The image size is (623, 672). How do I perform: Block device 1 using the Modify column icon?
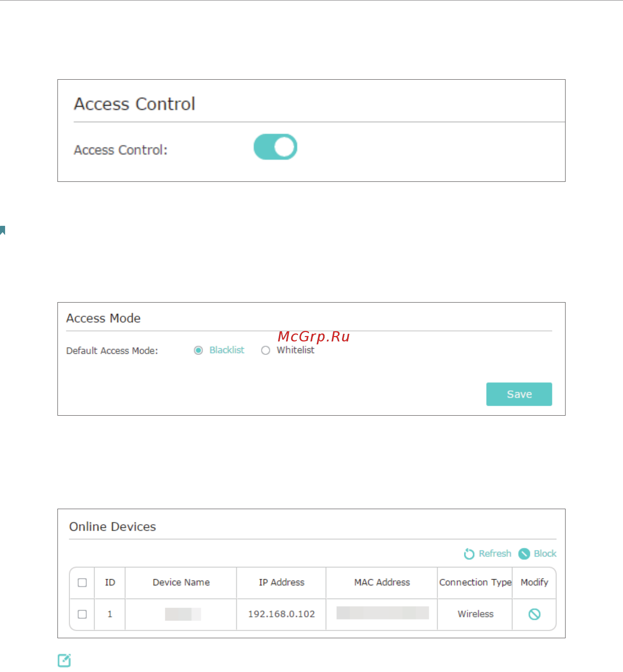pyautogui.click(x=534, y=614)
